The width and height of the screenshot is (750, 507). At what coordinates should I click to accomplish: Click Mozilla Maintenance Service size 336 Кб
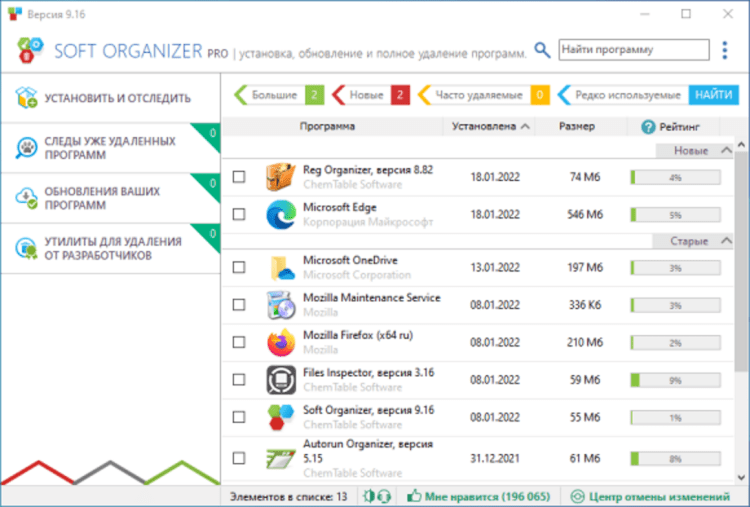(x=585, y=305)
